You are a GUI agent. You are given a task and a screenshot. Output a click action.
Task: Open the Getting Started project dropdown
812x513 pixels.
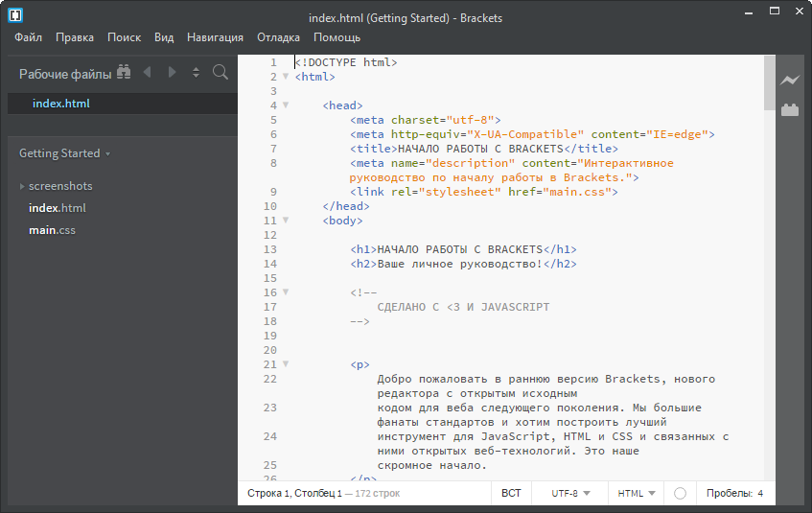[x=65, y=153]
